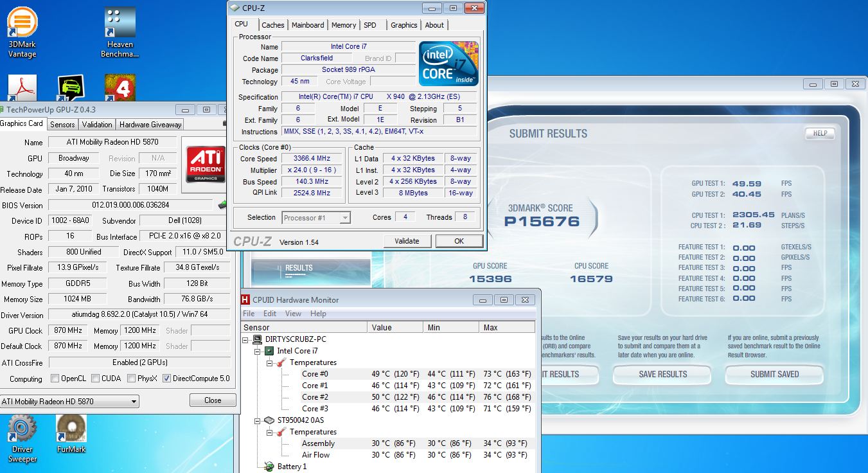Click the HELP button in 3DMark Vantage
Screen dimensions: 868x473
point(820,134)
